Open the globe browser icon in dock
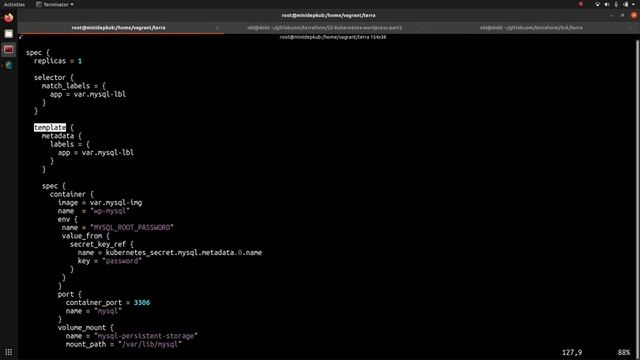 tap(9, 65)
